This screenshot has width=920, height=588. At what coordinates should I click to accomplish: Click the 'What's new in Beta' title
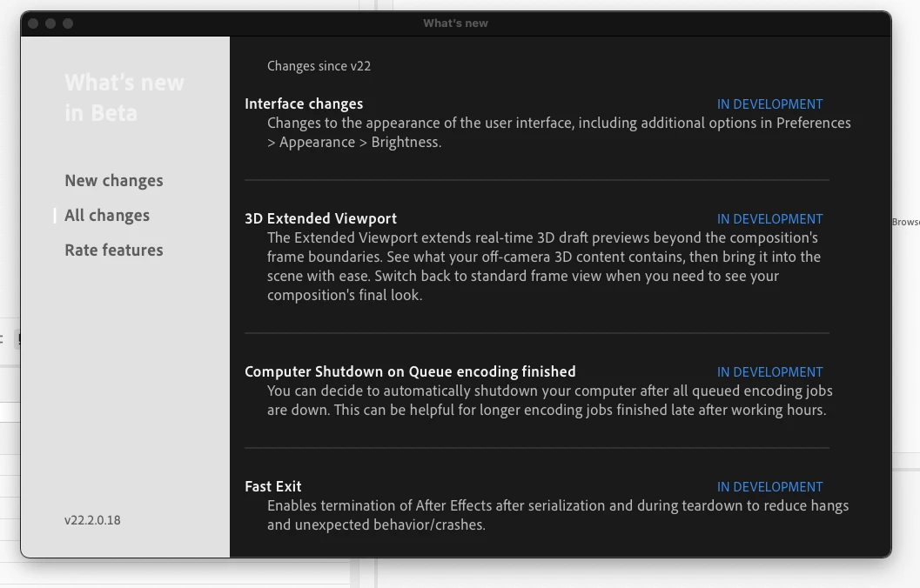124,97
